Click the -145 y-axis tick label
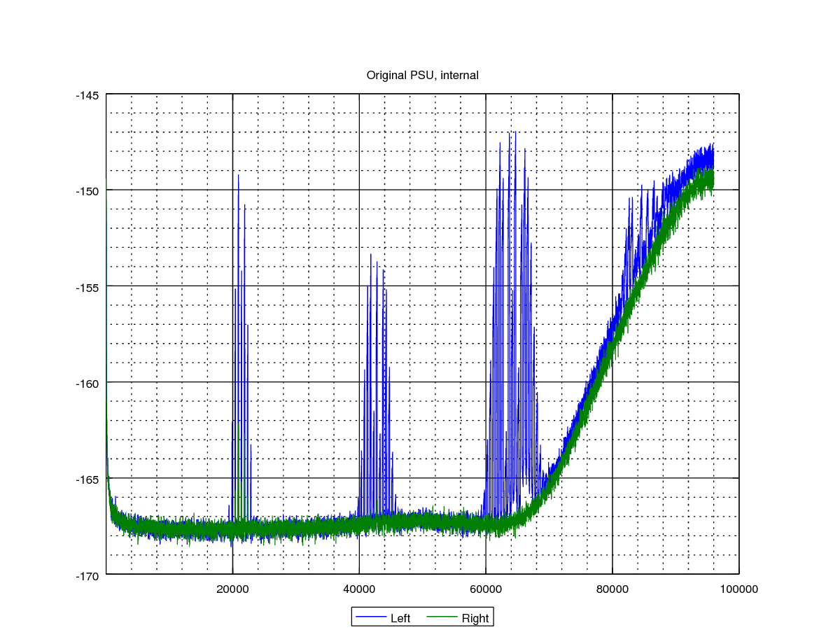Image resolution: width=840 pixels, height=630 pixels. (87, 94)
